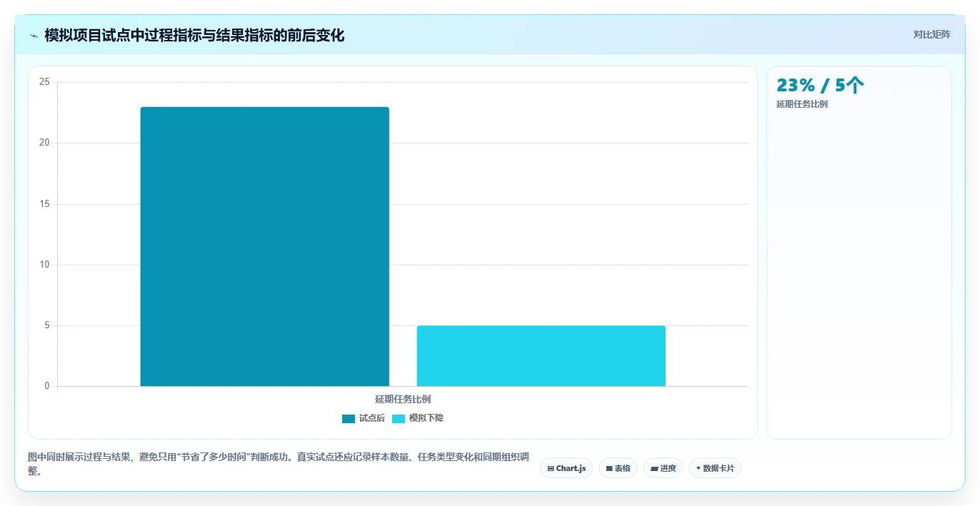This screenshot has width=980, height=506.
Task: Click the lightning icon beside the title
Action: [x=34, y=36]
